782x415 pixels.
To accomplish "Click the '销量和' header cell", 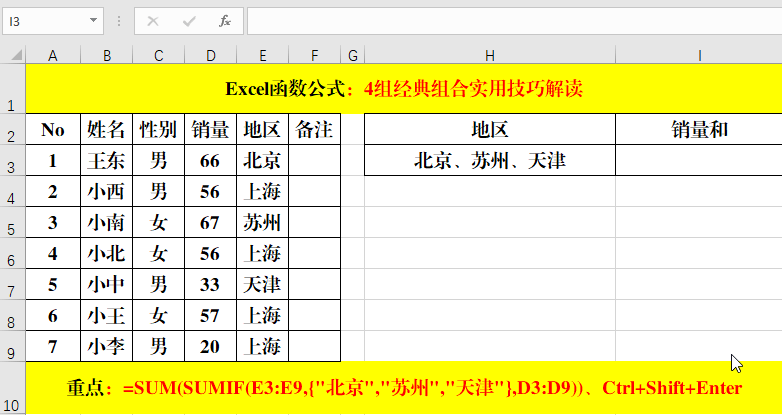I will [699, 129].
